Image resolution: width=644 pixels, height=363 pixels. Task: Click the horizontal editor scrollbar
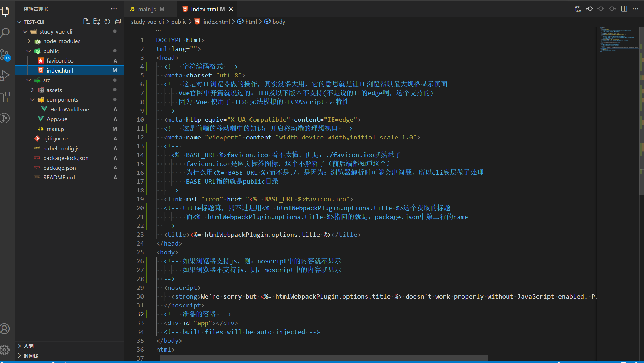tap(324, 358)
